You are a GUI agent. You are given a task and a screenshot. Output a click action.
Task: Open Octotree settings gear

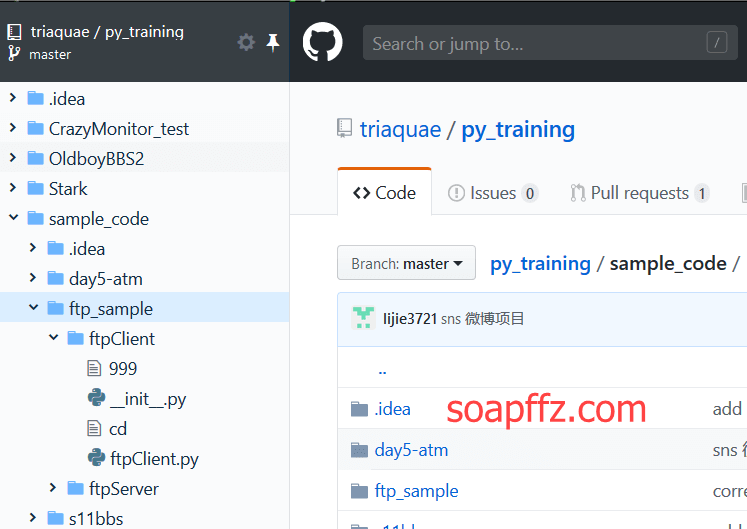246,43
